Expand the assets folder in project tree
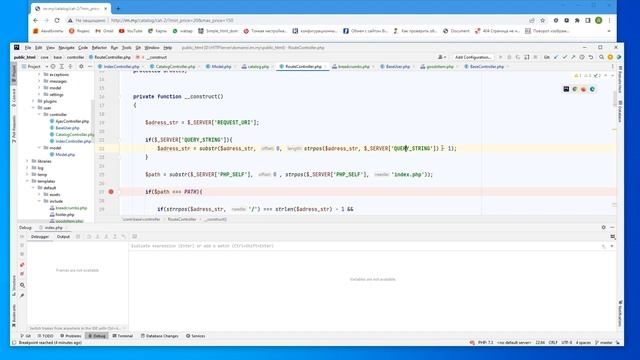Image resolution: width=640 pixels, height=360 pixels. pyautogui.click(x=40, y=194)
